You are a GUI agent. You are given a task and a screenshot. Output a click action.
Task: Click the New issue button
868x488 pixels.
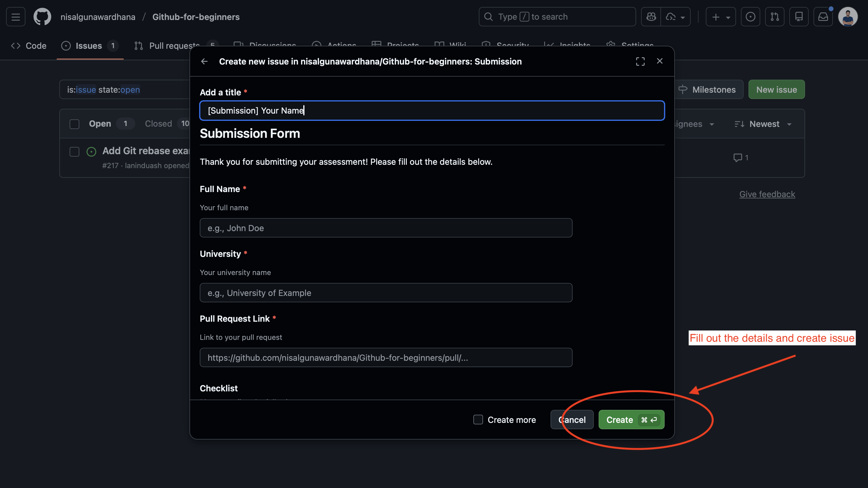click(776, 89)
